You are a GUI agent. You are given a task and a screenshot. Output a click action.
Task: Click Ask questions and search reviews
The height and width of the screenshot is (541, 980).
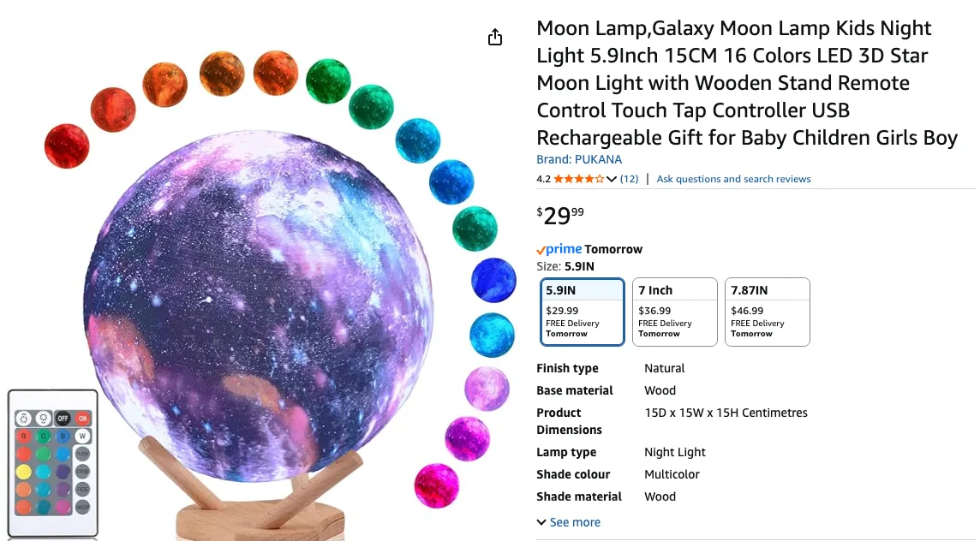(732, 179)
